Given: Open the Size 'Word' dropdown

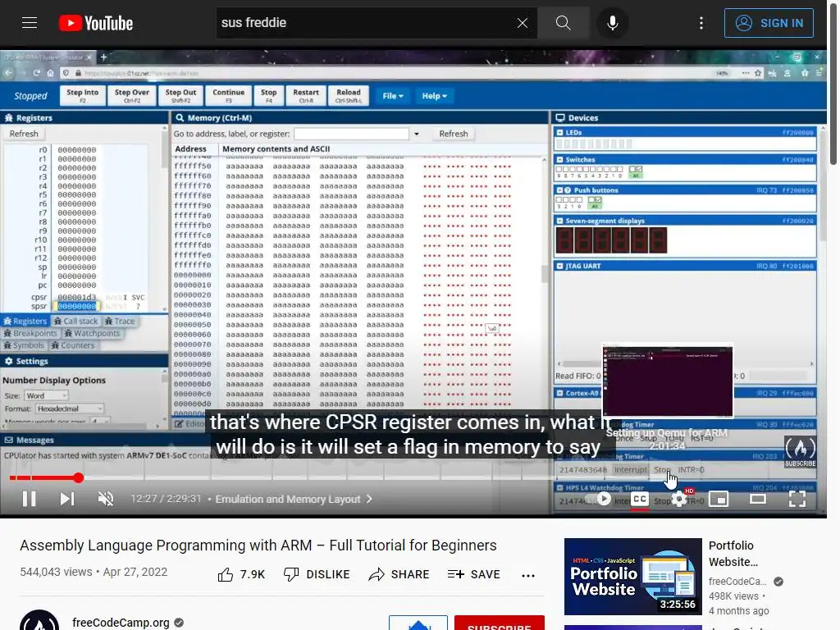Looking at the screenshot, I should [x=46, y=395].
